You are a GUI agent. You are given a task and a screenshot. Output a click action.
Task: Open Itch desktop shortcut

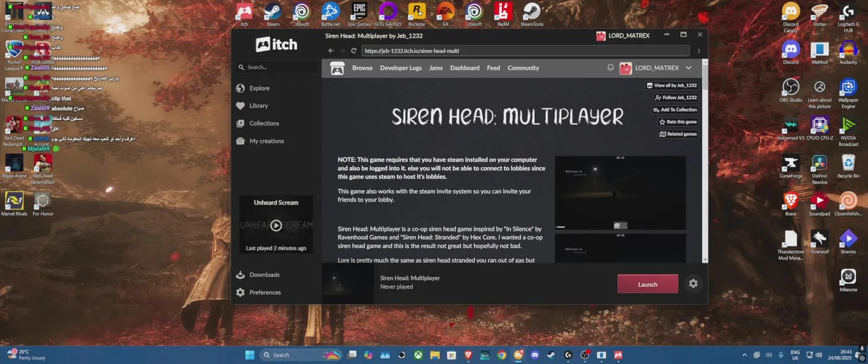point(244,15)
